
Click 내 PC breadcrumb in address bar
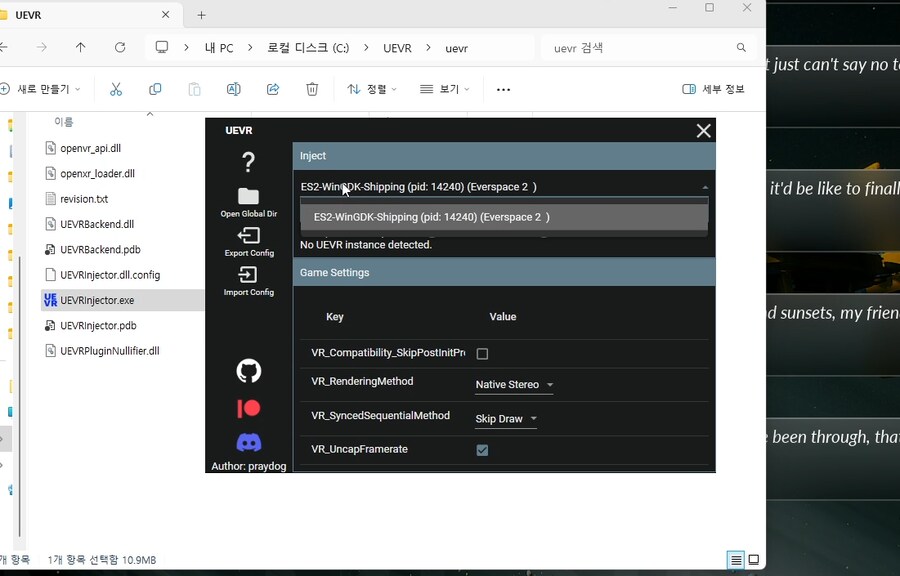coord(219,48)
